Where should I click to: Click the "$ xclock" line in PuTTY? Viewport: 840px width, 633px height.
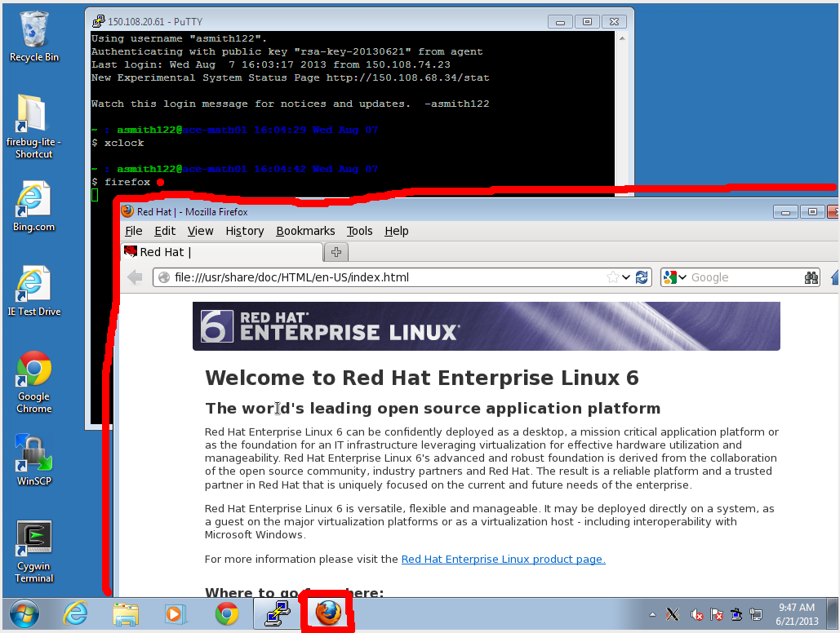118,143
